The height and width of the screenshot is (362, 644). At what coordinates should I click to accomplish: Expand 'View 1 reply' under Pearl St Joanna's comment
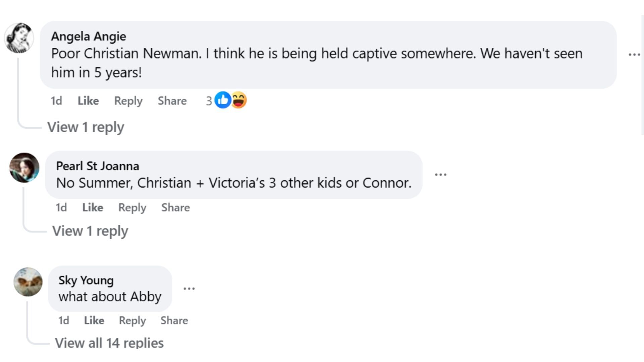click(x=90, y=231)
